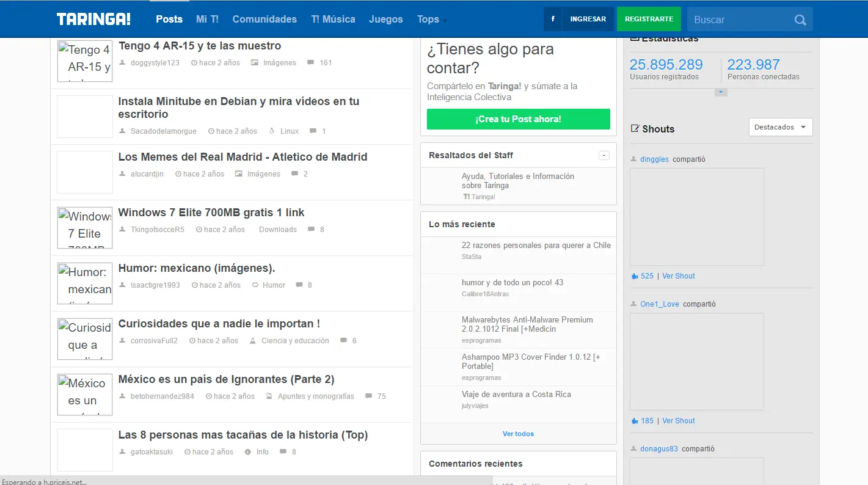The image size is (868, 485).
Task: Open recent post '22 razones personales para querer a Chile'
Action: [536, 246]
